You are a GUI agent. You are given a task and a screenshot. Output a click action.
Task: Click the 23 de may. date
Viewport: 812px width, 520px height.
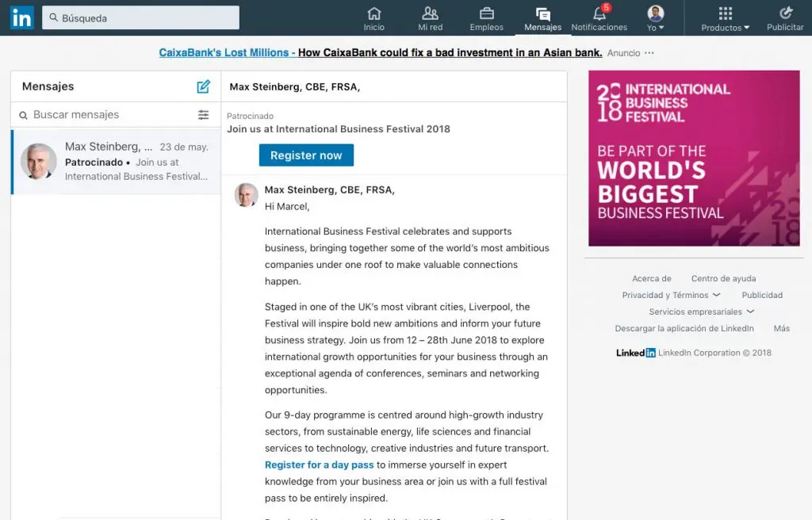tap(184, 147)
